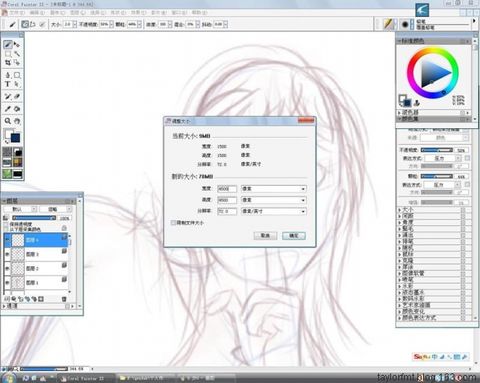Image resolution: width=480 pixels, height=383 pixels.
Task: Select the Crop tool
Action: click(x=8, y=62)
